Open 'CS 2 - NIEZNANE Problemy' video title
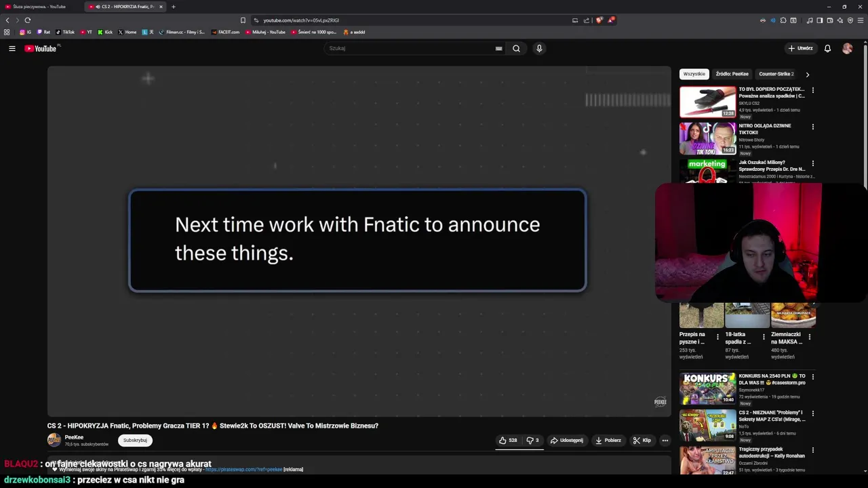Viewport: 868px width, 488px height. click(772, 415)
